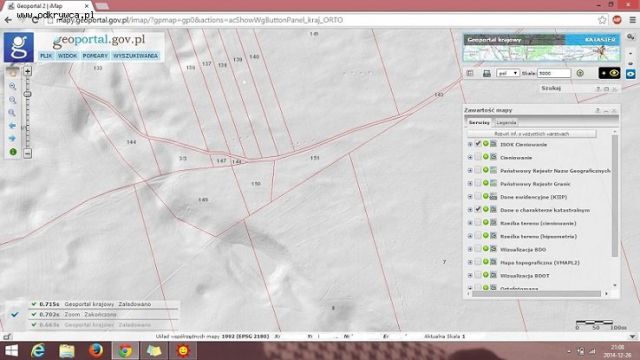The image size is (640, 360).
Task: Open the scale units dropdown
Action: pyautogui.click(x=508, y=73)
